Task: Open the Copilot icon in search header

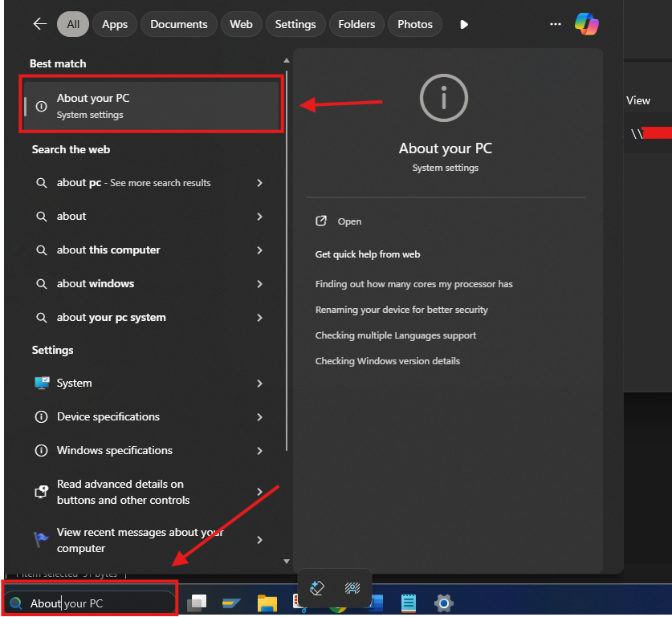Action: [x=586, y=24]
